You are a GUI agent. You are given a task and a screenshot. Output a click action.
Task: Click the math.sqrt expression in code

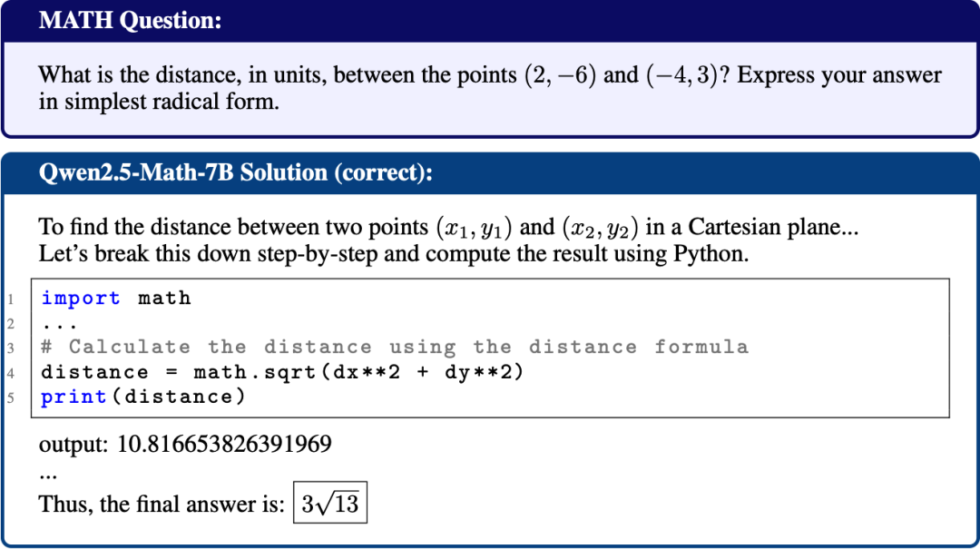click(x=358, y=372)
